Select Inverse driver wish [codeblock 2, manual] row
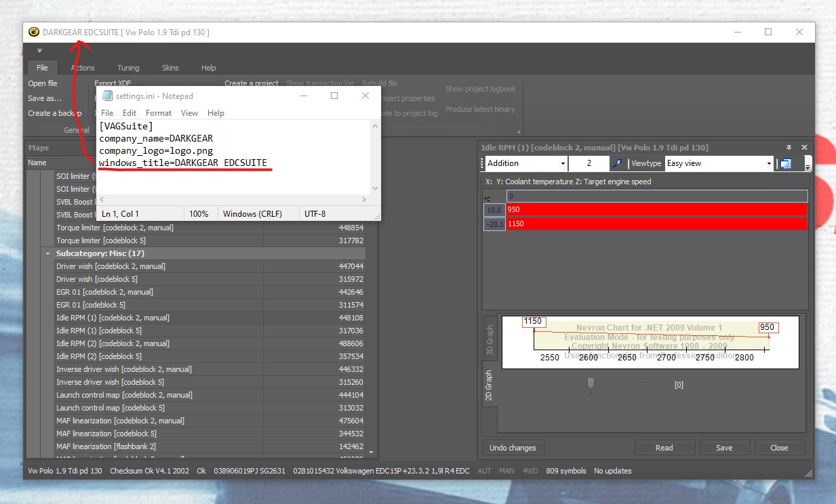The width and height of the screenshot is (836, 504). point(210,369)
